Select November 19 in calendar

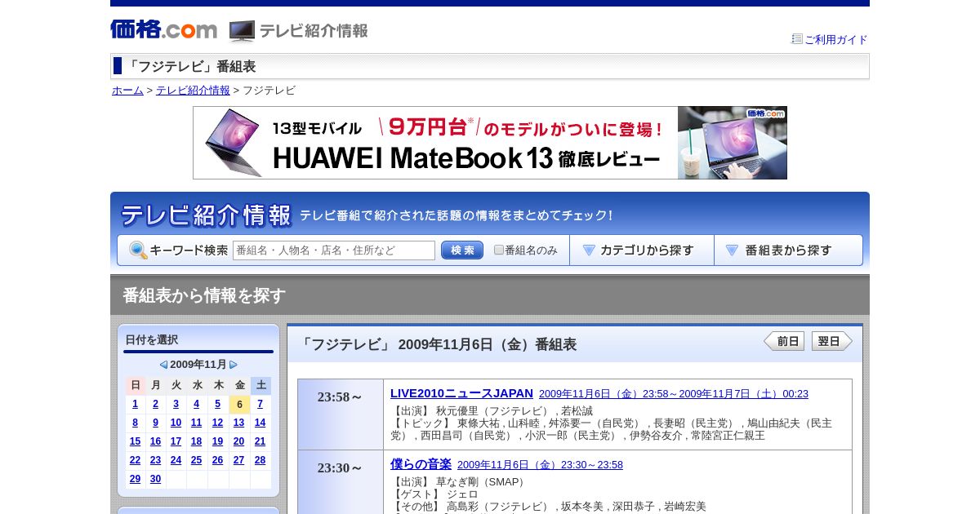[217, 441]
